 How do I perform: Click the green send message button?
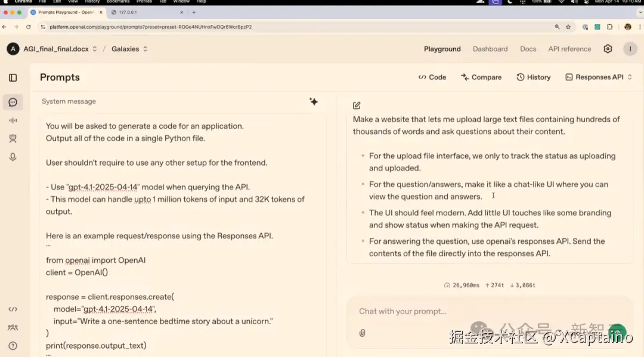point(617,332)
